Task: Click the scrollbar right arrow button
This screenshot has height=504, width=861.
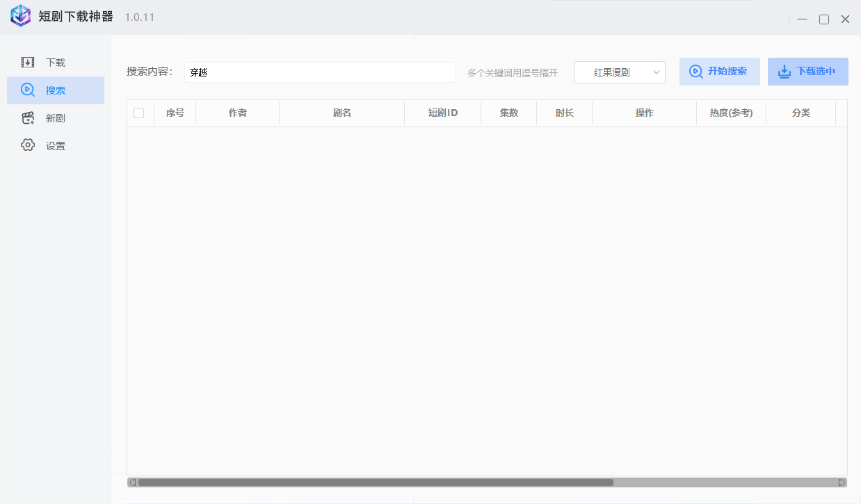Action: click(842, 482)
